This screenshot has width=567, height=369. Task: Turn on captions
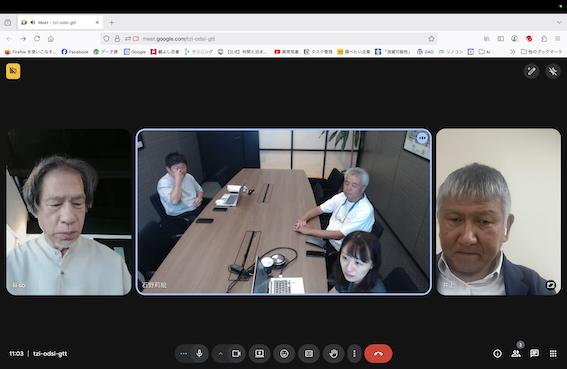[x=309, y=353]
